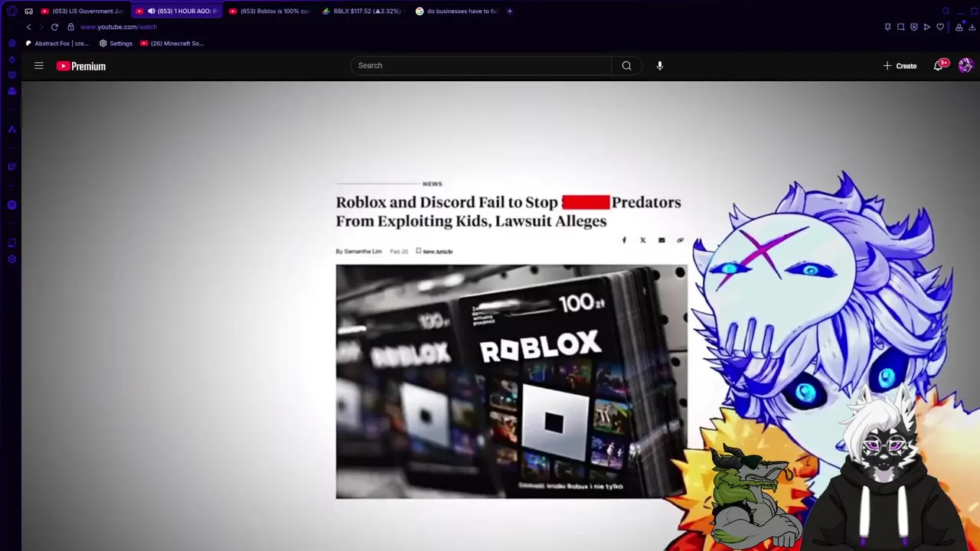
Task: Open the Minecraft So... bookmark
Action: [172, 44]
